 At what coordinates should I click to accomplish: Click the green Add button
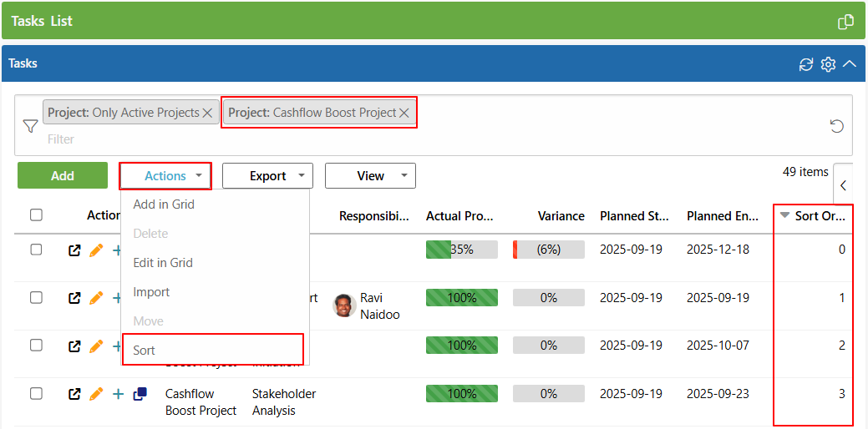click(63, 176)
